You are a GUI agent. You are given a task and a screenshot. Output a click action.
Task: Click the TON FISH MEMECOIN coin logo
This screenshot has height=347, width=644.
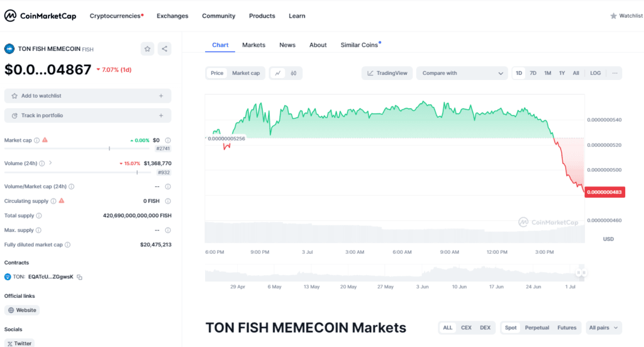point(9,49)
